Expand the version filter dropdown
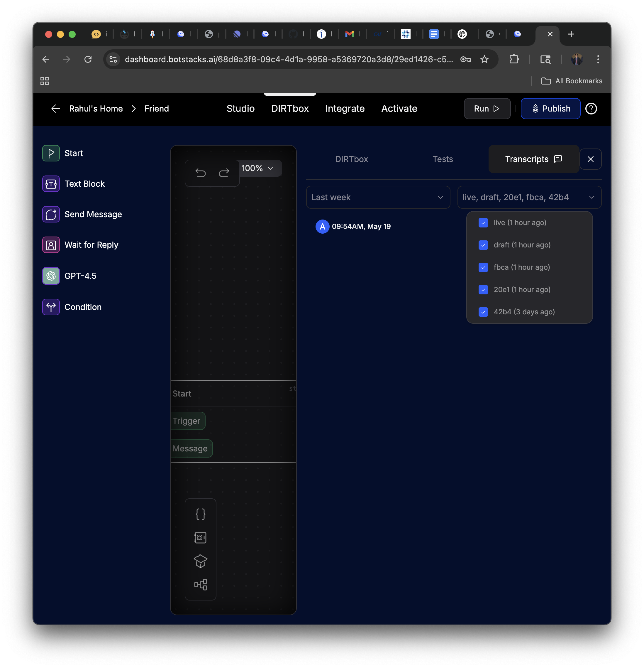 point(529,197)
